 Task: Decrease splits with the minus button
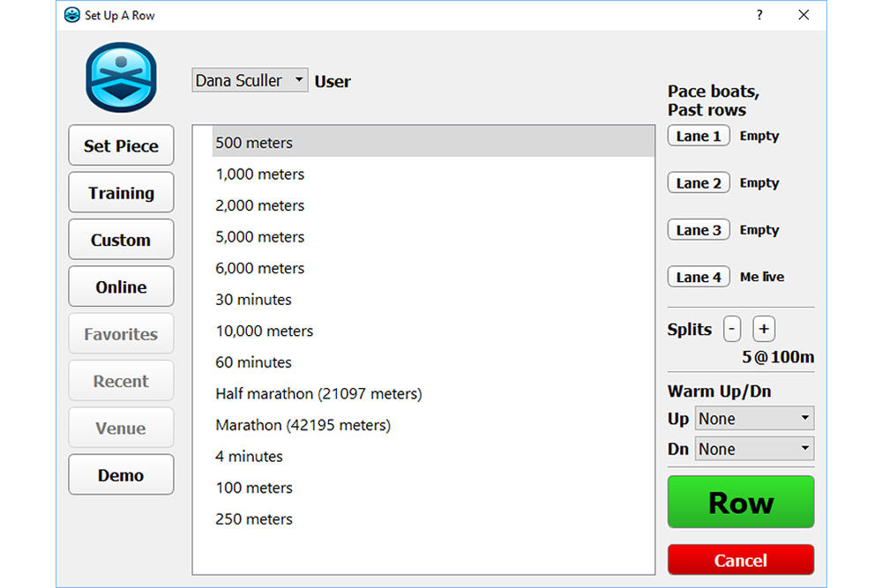coord(732,329)
